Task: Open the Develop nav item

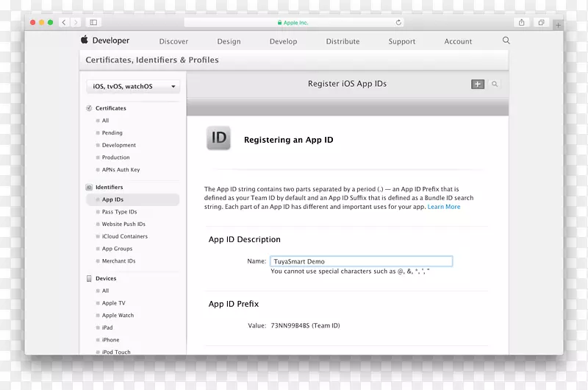Action: coord(283,41)
